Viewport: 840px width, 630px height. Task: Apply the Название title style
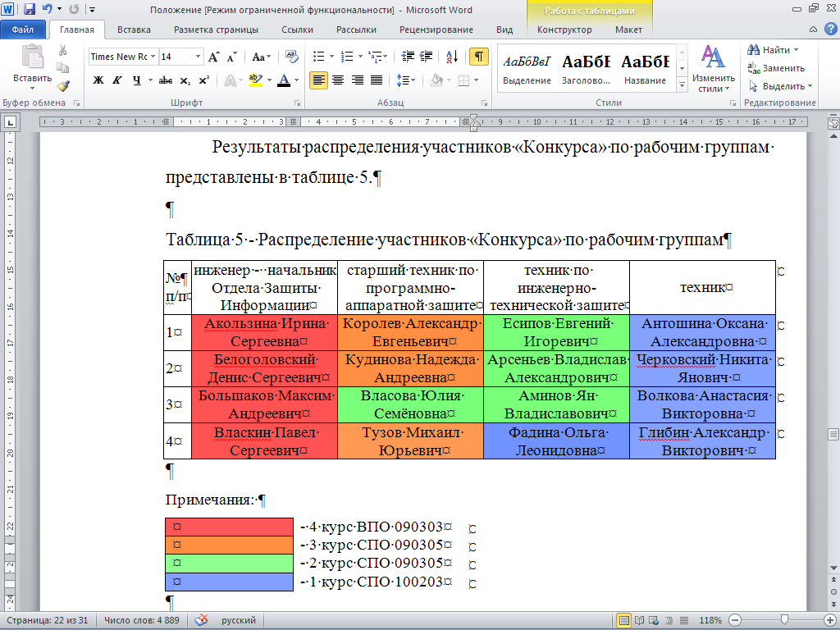(645, 69)
